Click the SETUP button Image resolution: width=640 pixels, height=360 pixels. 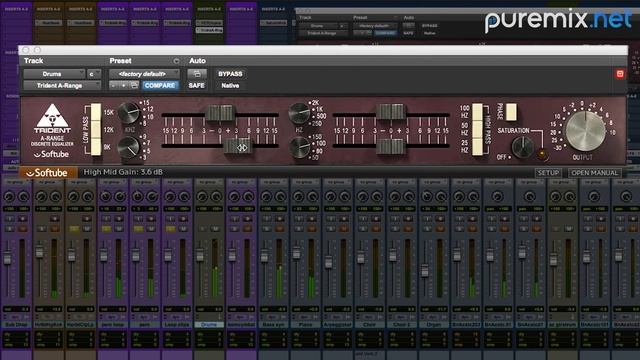[x=548, y=173]
